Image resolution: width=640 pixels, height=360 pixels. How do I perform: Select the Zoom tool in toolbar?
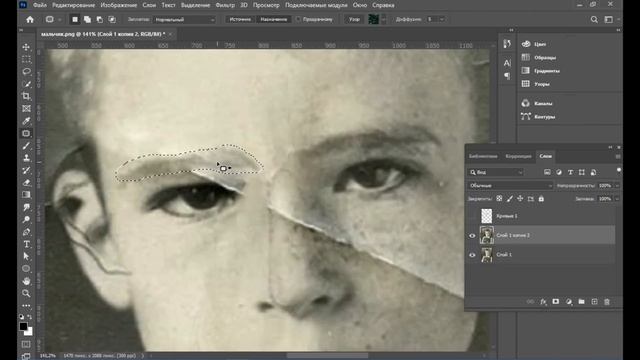click(26, 293)
